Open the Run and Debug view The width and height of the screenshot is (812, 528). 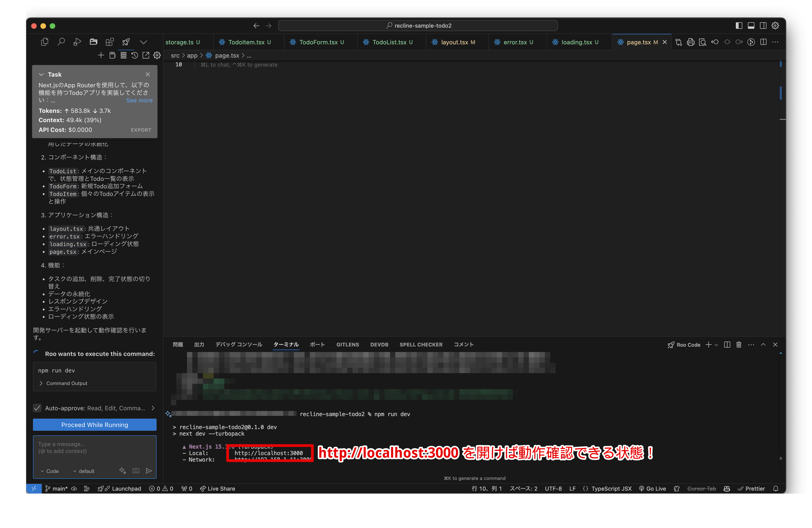click(77, 42)
